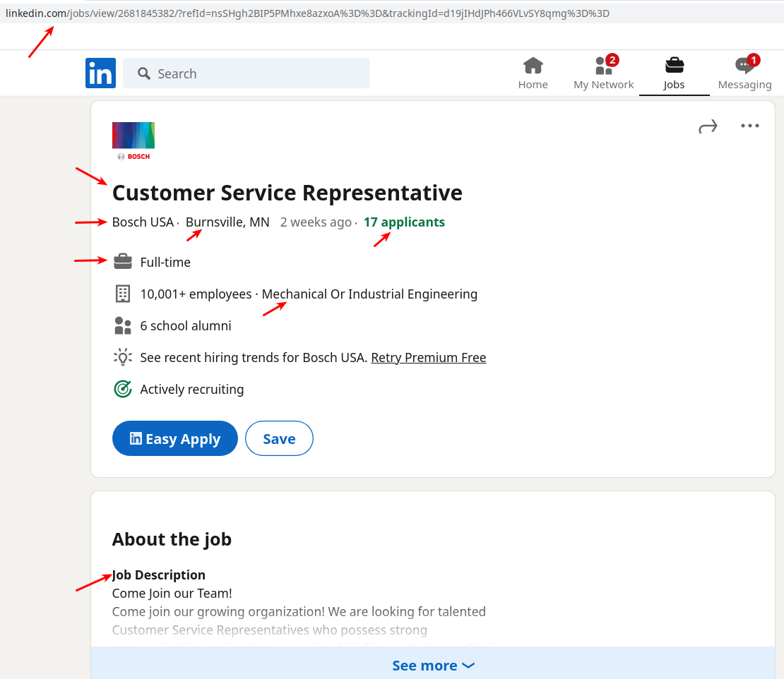Click the Come Join our Team! line

tap(172, 594)
